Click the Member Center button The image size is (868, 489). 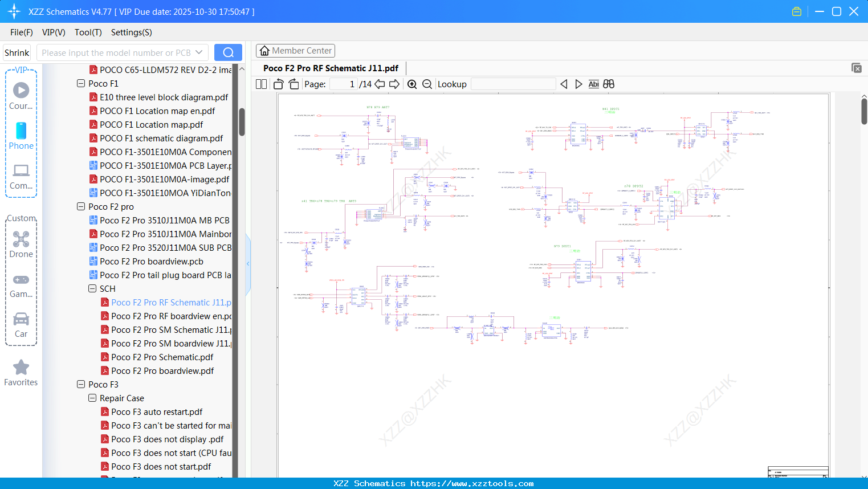point(295,51)
